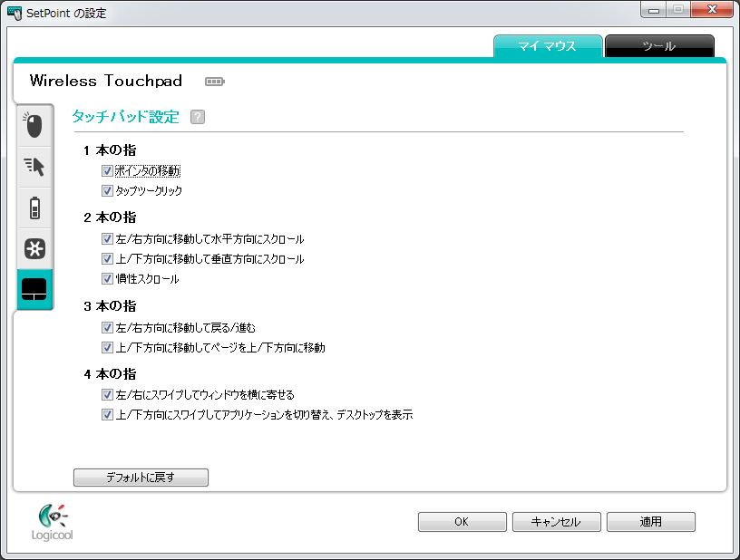Disable the タップツークリック checkbox
Viewport: 740px width, 560px height.
(107, 191)
